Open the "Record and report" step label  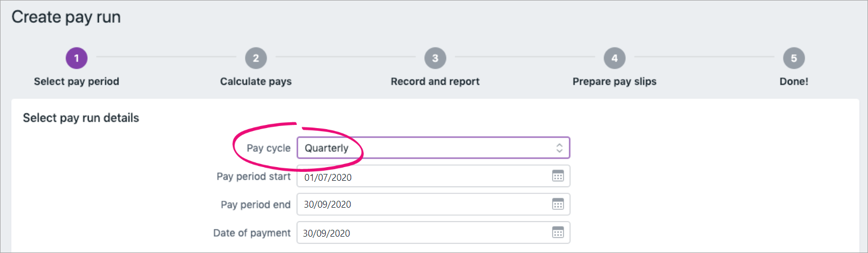click(435, 81)
